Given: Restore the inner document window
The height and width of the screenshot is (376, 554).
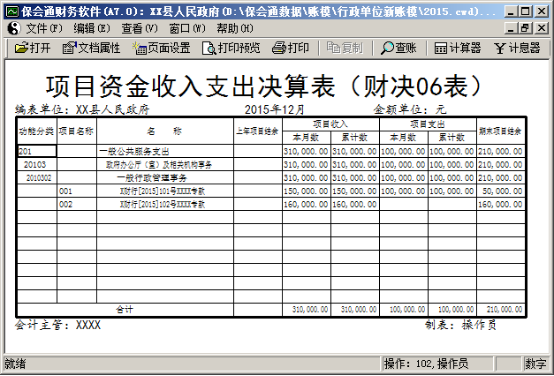Looking at the screenshot, I should pos(525,28).
